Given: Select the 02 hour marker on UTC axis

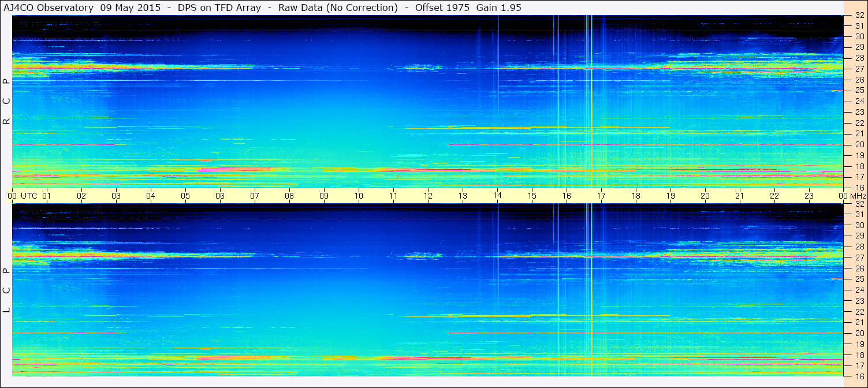Looking at the screenshot, I should 81,196.
